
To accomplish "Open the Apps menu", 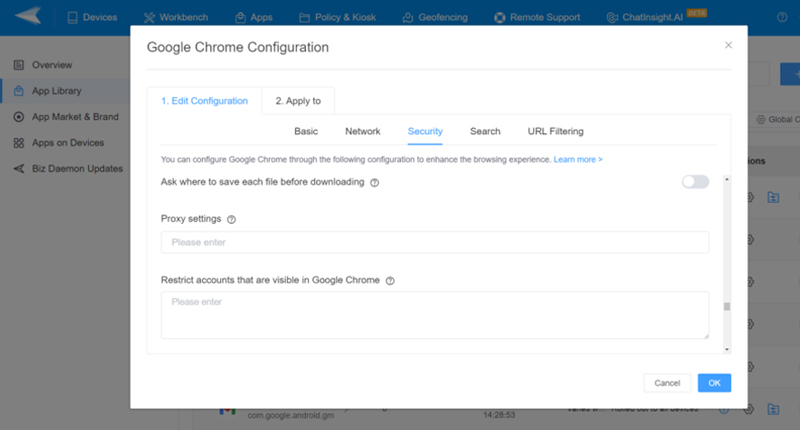I will point(254,17).
